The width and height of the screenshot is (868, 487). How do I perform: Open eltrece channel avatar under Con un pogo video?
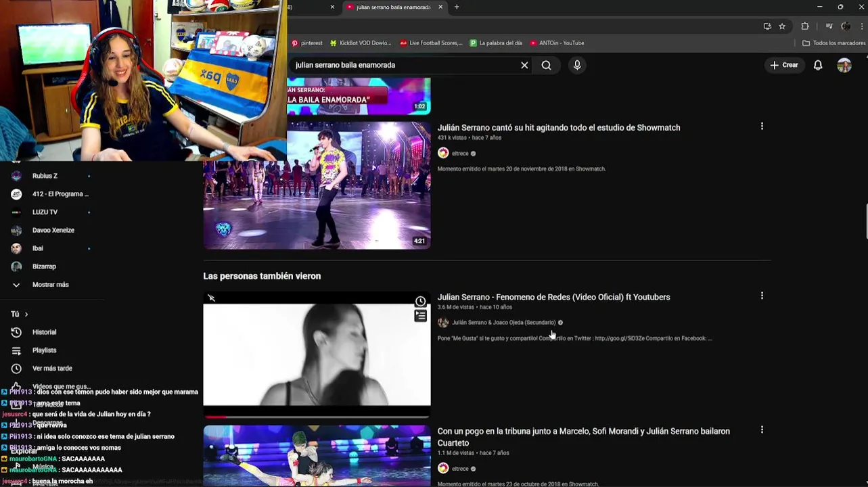pyautogui.click(x=443, y=468)
